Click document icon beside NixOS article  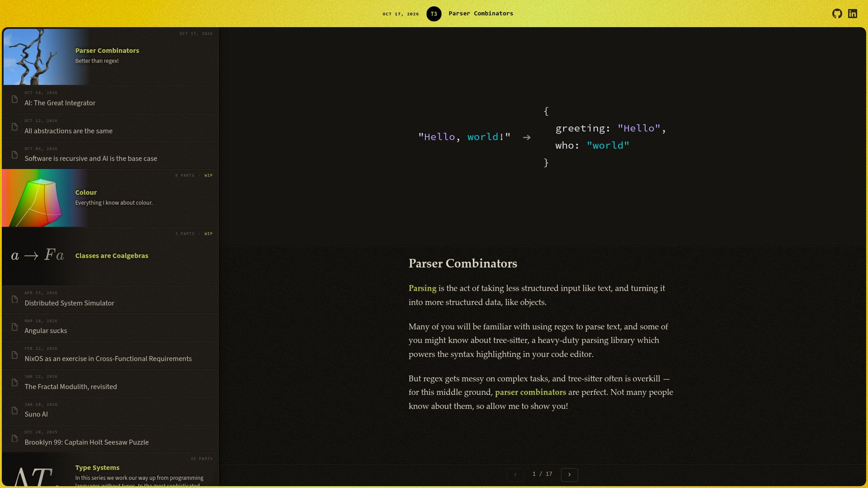click(x=14, y=355)
